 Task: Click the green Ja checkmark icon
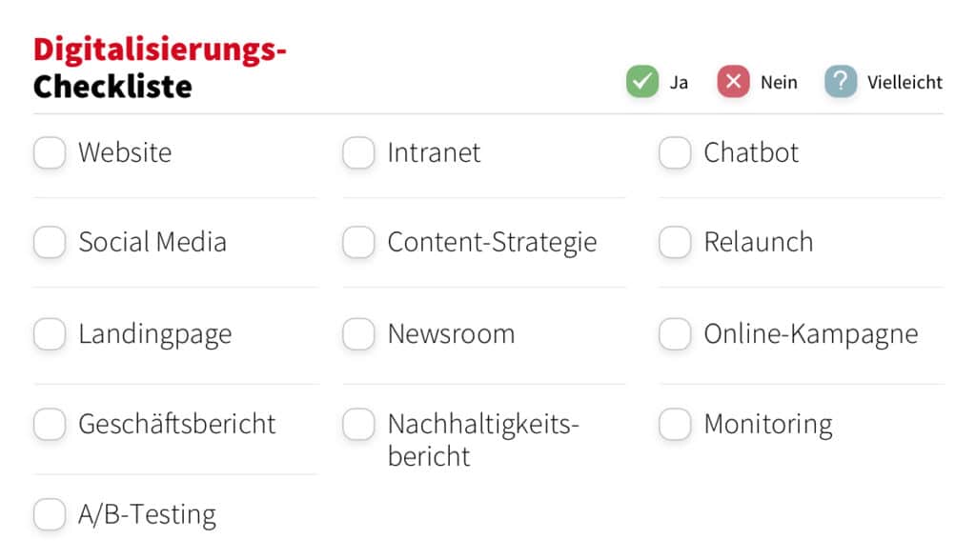(x=641, y=82)
